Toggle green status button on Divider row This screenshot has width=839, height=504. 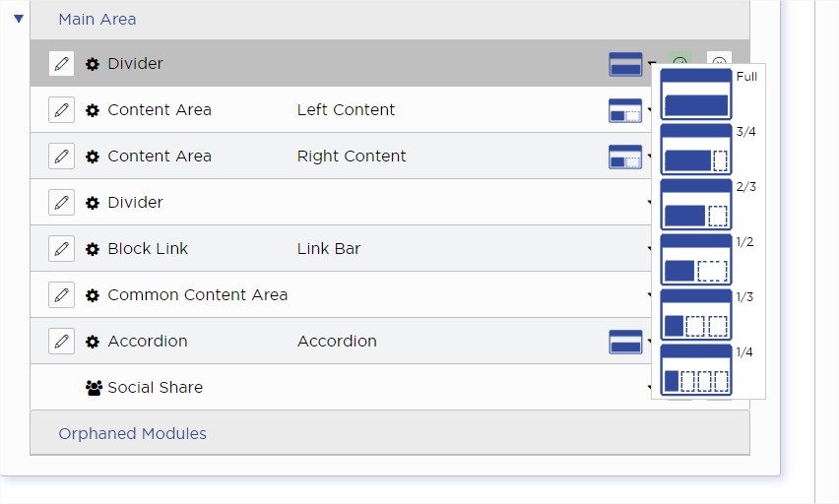tap(679, 58)
